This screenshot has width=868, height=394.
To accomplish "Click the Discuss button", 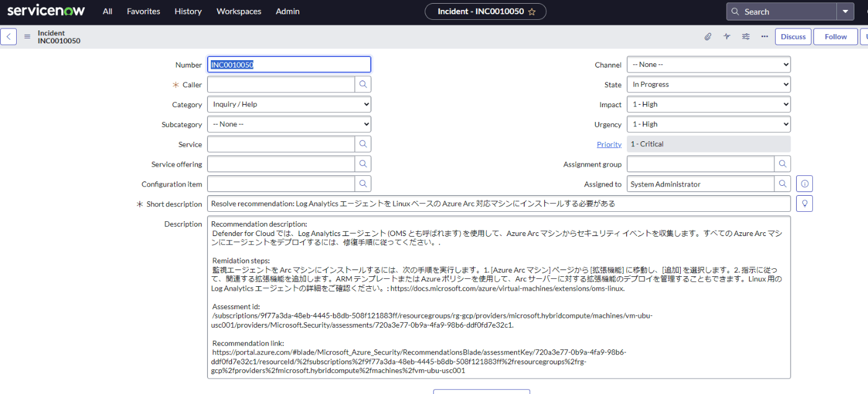I will coord(793,37).
